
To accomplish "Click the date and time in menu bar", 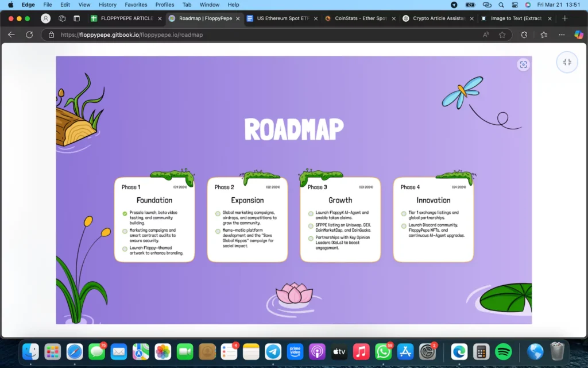I will coord(559,5).
